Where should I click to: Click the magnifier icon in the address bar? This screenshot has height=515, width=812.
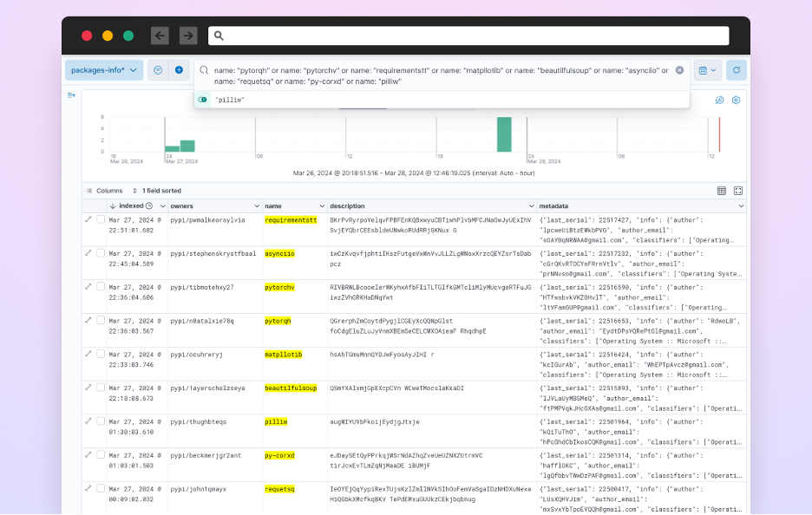[x=219, y=36]
